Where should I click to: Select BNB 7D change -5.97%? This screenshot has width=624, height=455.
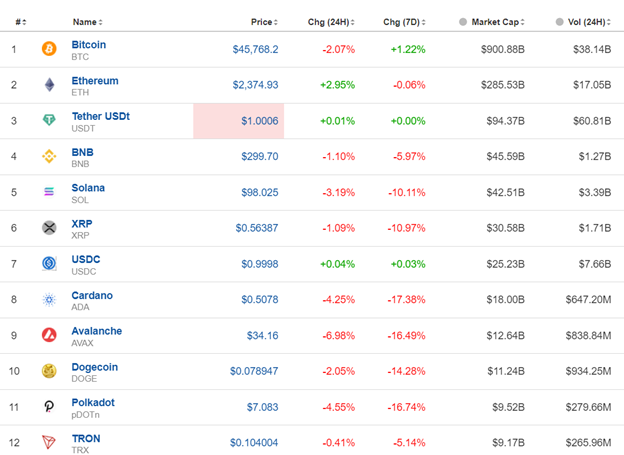tap(410, 156)
